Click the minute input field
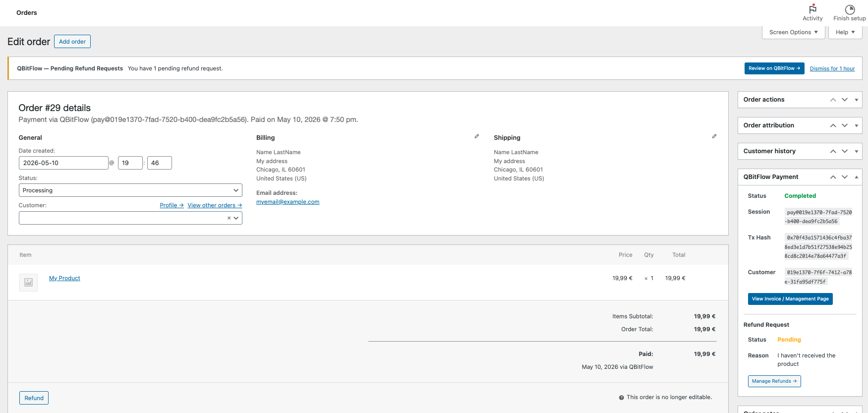The width and height of the screenshot is (868, 413). [160, 163]
